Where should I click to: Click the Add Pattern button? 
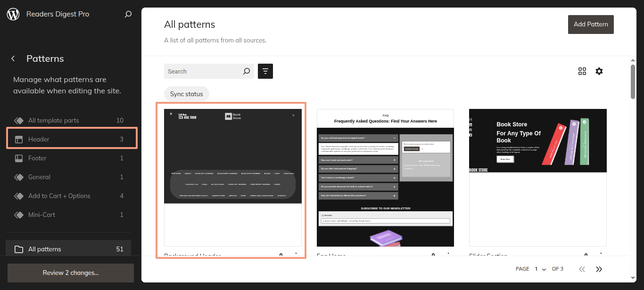[591, 24]
